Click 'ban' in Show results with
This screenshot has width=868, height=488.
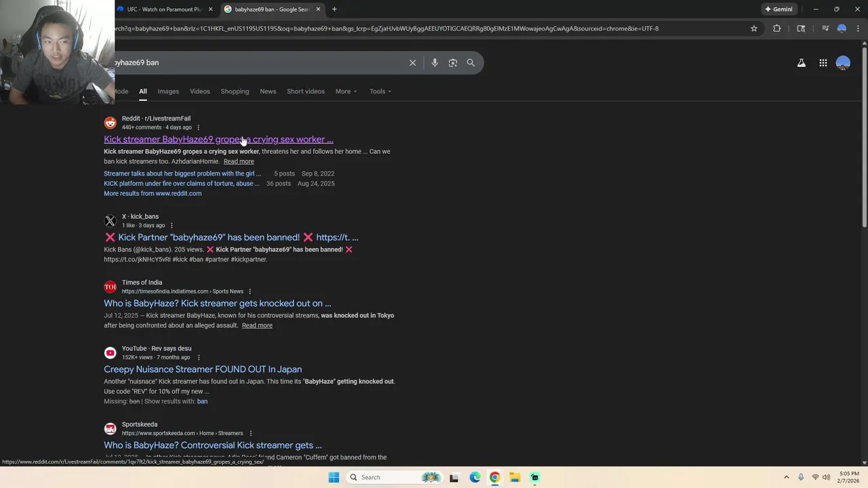pos(202,401)
